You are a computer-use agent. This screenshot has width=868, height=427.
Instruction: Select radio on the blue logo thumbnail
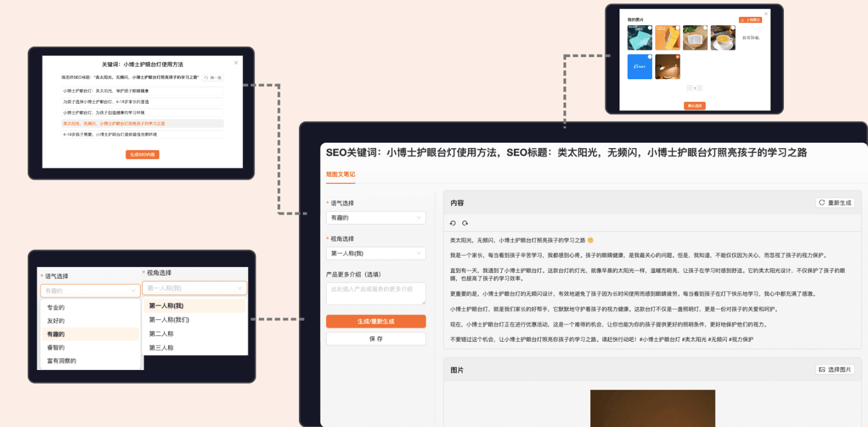(x=650, y=56)
